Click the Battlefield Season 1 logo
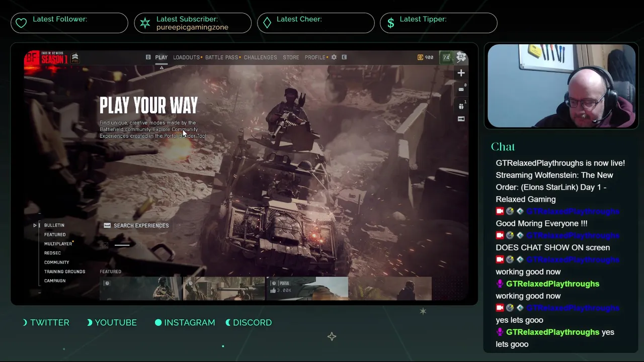This screenshot has height=362, width=644. (x=46, y=58)
